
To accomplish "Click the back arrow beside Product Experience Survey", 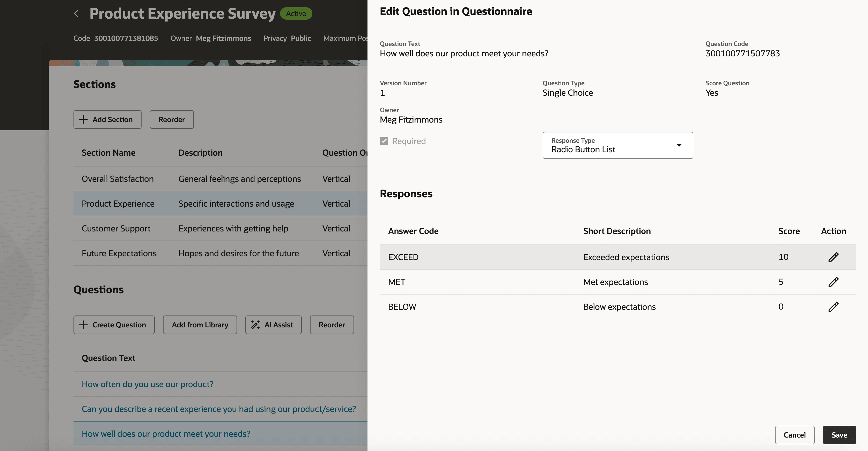I will pyautogui.click(x=76, y=13).
